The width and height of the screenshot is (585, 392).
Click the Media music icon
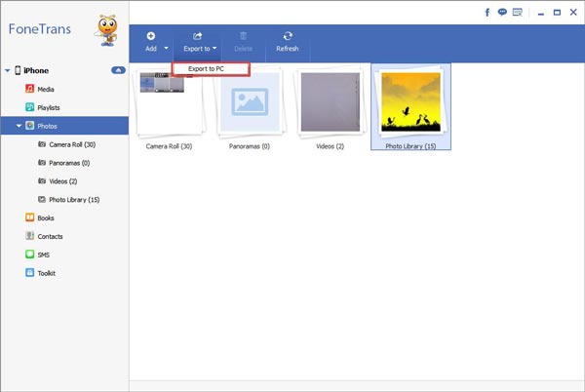click(29, 89)
